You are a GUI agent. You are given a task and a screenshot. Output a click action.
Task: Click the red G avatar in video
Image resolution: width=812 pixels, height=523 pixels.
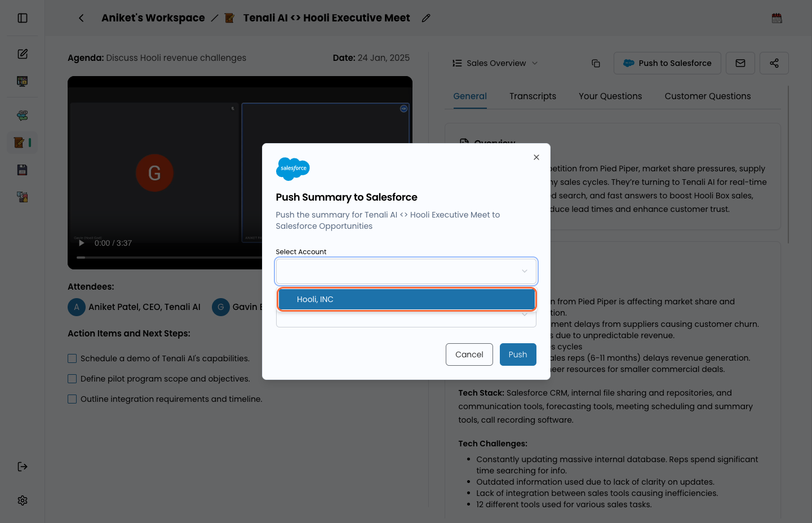(x=154, y=173)
